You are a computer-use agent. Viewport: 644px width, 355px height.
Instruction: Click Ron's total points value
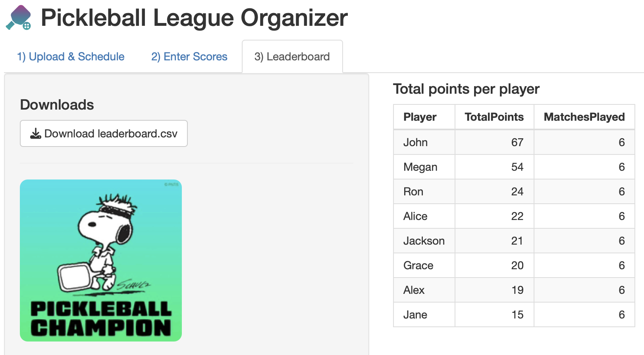[517, 191]
